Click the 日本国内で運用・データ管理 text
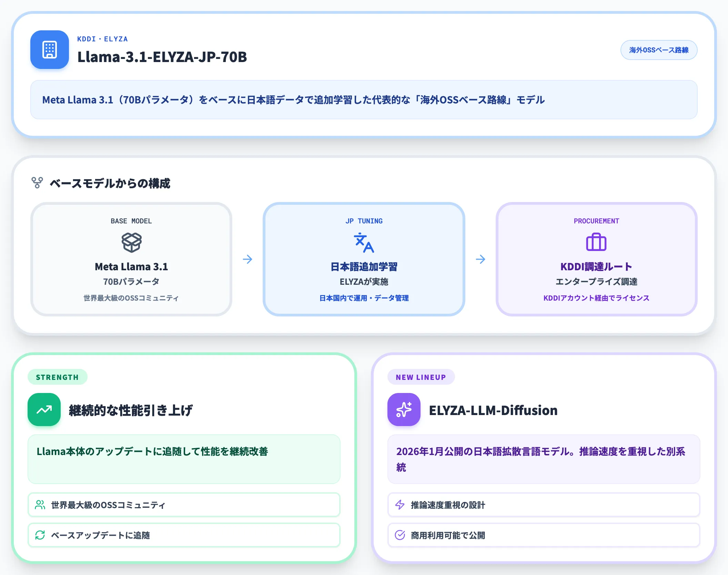This screenshot has width=728, height=575. coord(364,298)
